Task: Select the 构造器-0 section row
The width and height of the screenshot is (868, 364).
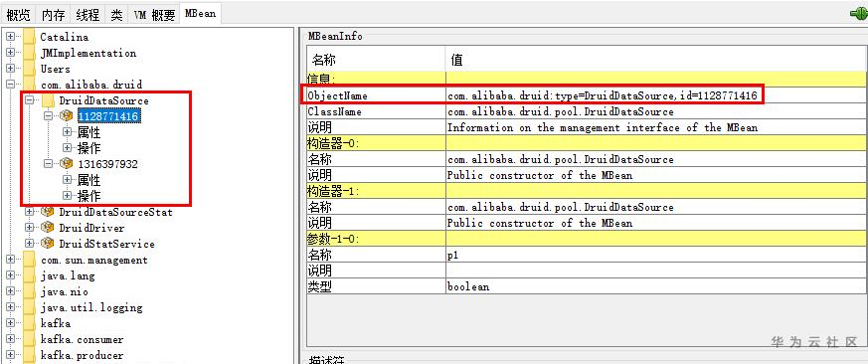Action: pos(588,143)
